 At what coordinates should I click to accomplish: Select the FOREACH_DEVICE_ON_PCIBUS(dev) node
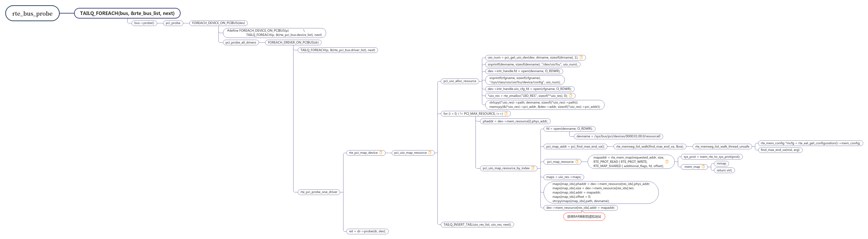click(218, 23)
